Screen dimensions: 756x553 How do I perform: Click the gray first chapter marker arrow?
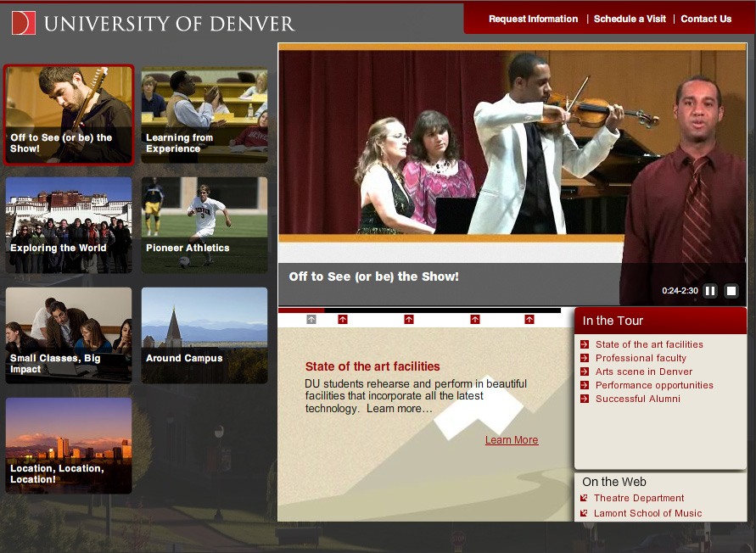click(311, 320)
